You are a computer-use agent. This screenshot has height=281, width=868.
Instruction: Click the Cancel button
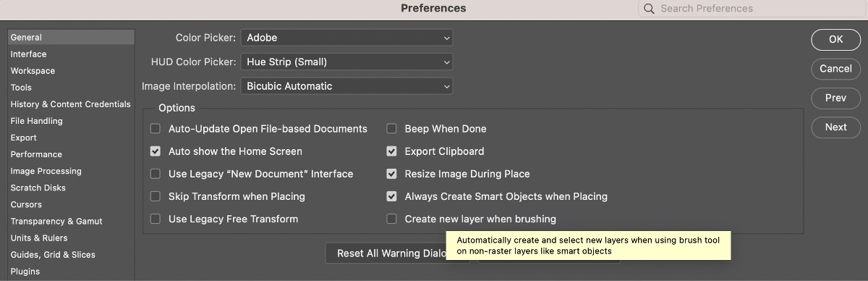coord(835,69)
